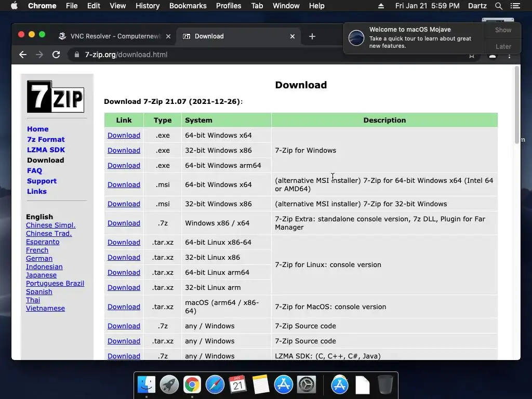Download the 32-bit Windows x86 .msi
This screenshot has height=399, width=532.
pos(124,204)
